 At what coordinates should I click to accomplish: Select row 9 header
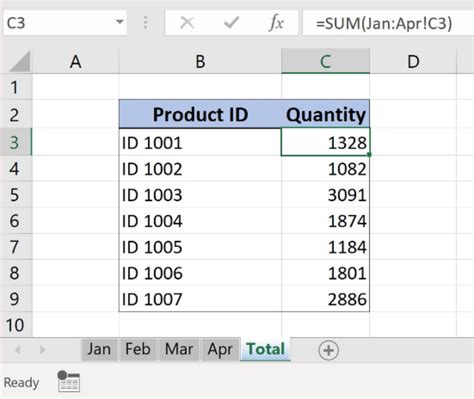[x=16, y=299]
